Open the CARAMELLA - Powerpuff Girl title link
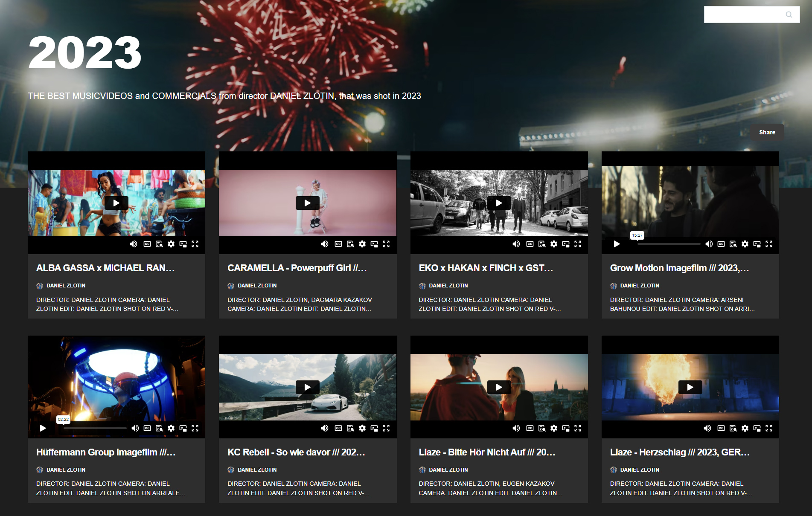 coord(297,268)
